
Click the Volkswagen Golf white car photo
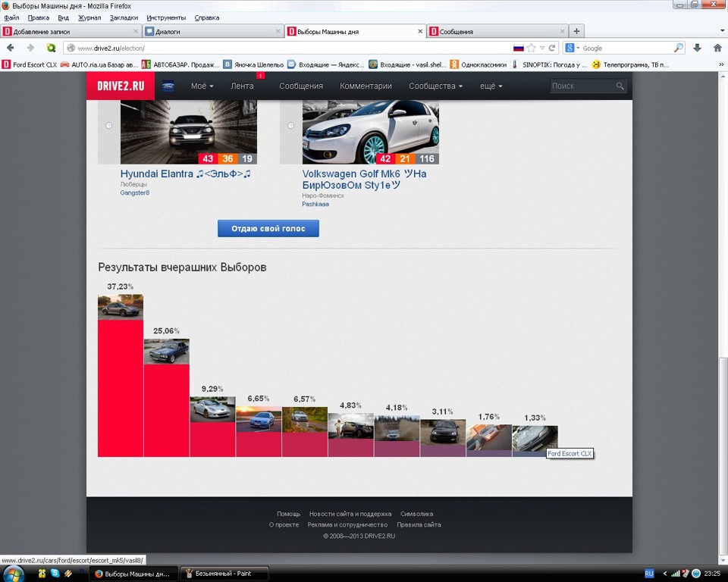[x=371, y=133]
